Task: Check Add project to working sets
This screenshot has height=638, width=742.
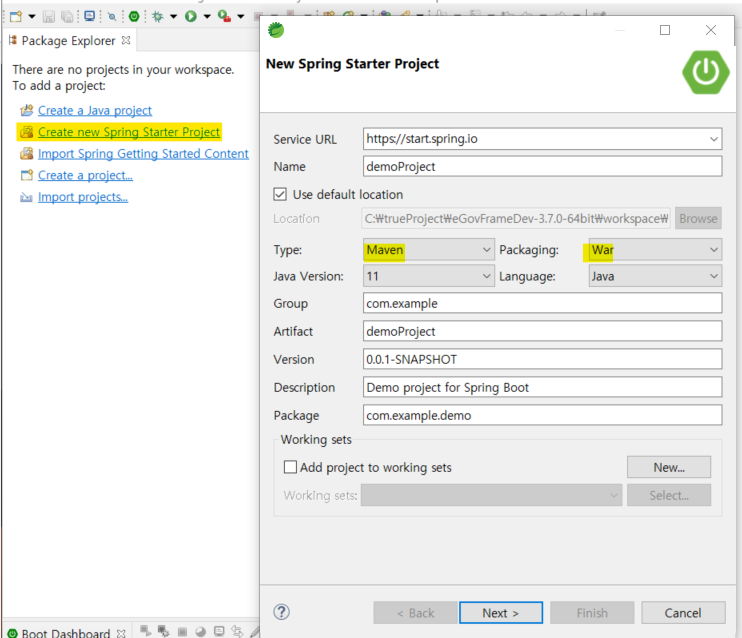Action: coord(290,467)
